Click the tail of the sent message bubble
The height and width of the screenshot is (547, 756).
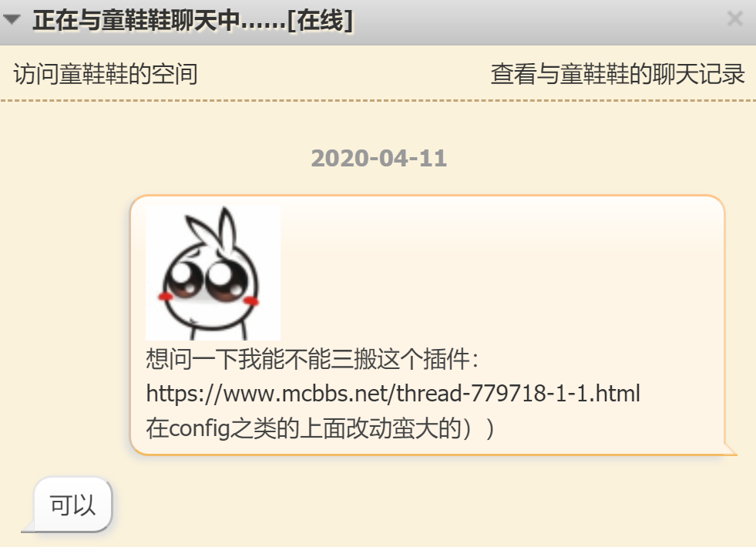(x=730, y=448)
